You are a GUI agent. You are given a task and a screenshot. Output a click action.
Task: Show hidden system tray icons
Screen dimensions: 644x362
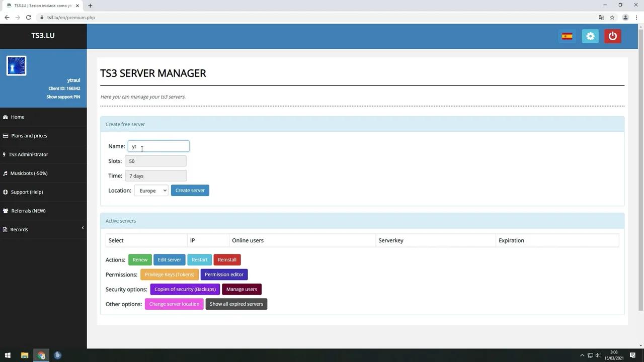click(x=582, y=355)
